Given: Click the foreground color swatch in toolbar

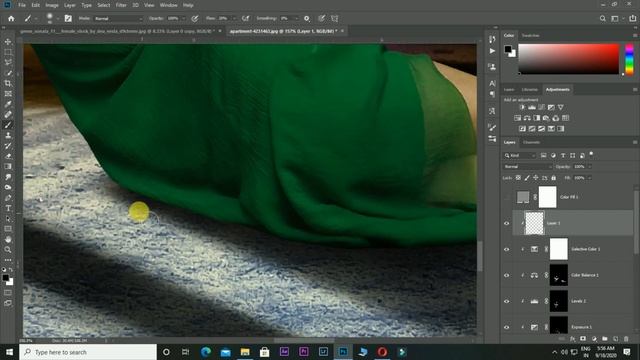Looking at the screenshot, I should click(5, 278).
